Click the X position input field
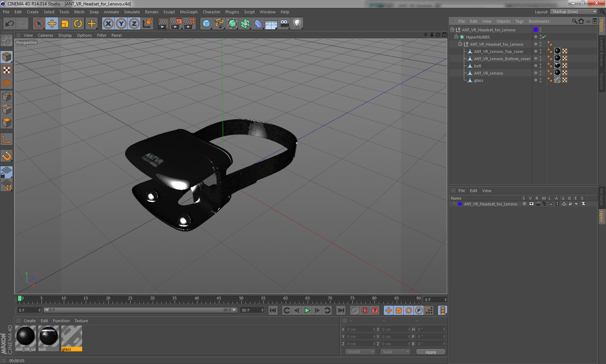Image resolution: width=606 pixels, height=364 pixels. click(x=361, y=329)
